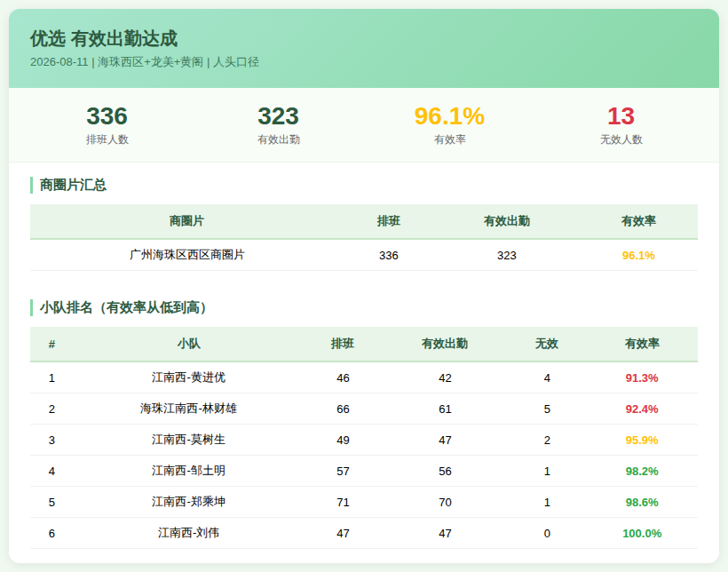Click the 无效 count 4 for 黄进优
Image resolution: width=728 pixels, height=572 pixels.
tap(547, 378)
